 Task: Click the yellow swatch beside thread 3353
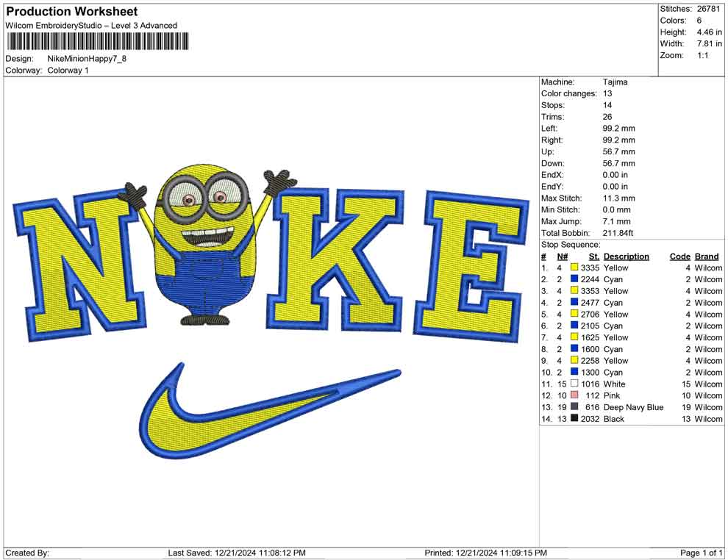[574, 290]
